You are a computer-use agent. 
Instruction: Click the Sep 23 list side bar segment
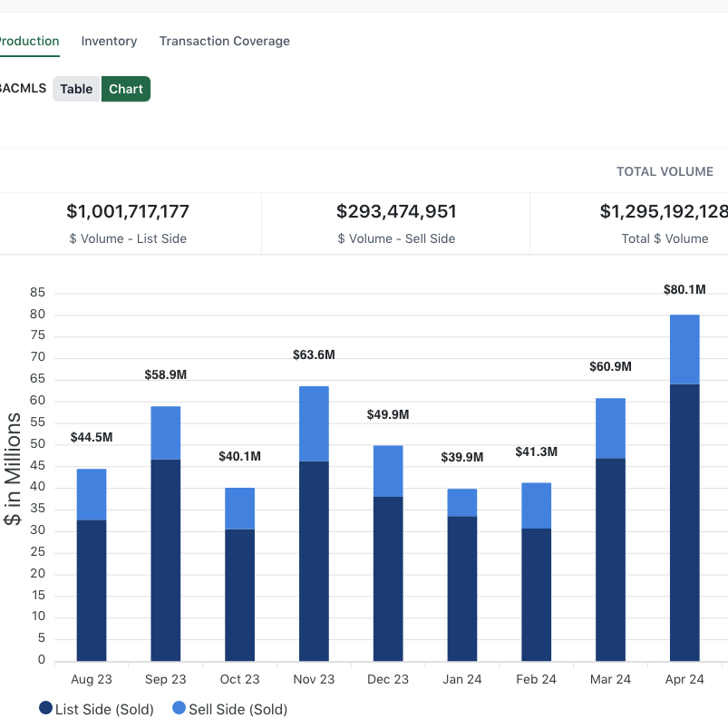pyautogui.click(x=166, y=560)
